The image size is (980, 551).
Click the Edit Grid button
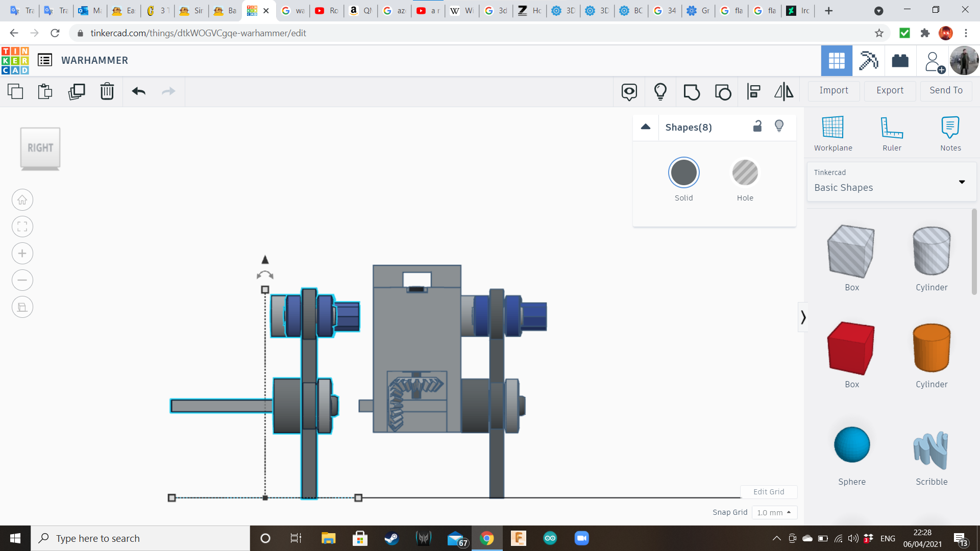coord(768,492)
